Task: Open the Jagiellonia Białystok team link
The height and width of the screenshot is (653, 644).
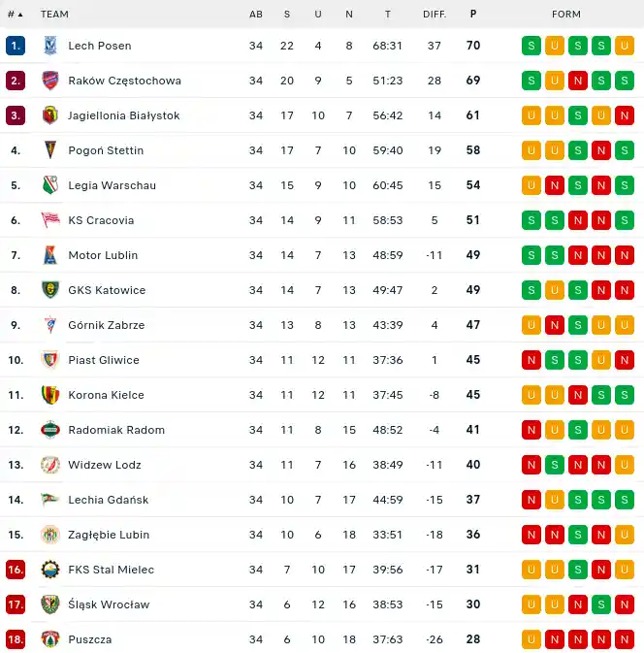Action: pos(123,115)
